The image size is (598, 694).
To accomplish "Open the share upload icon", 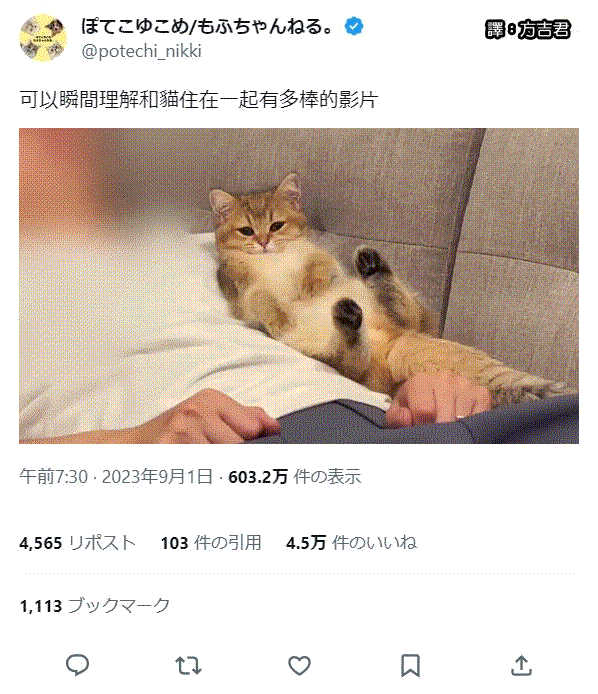I will 521,665.
